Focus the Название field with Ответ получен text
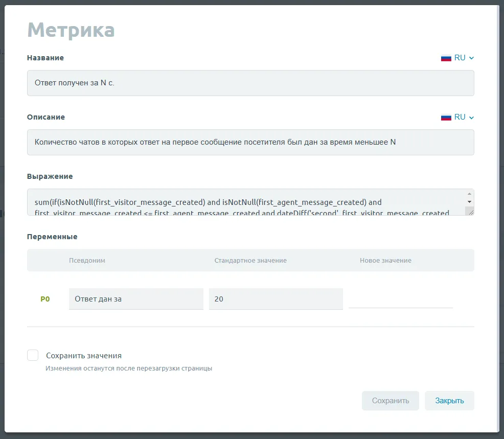 tap(250, 83)
